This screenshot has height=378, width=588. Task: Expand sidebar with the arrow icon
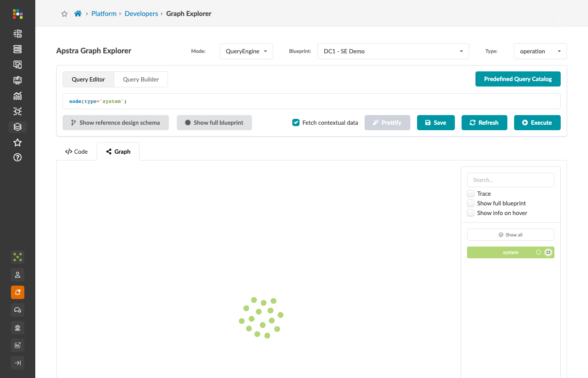point(18,363)
